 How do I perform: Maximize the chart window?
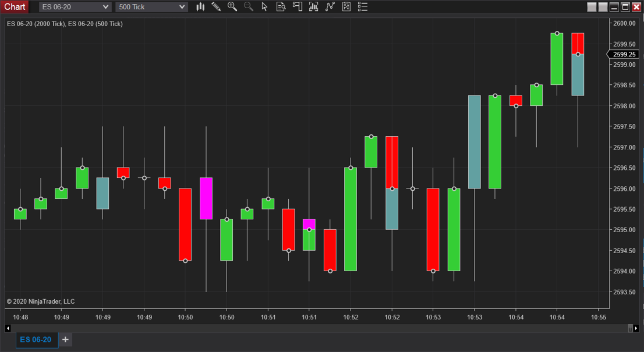625,7
